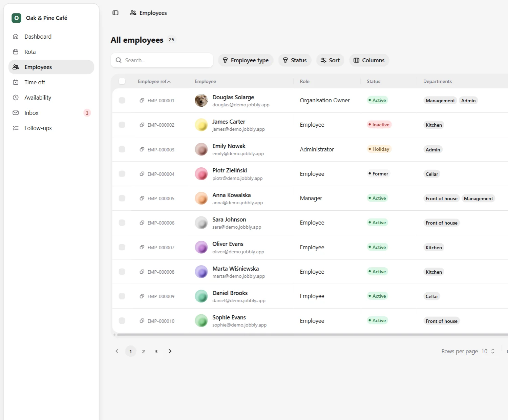Click Piotr Zieliński's pink avatar
508x420 pixels.
click(x=201, y=174)
